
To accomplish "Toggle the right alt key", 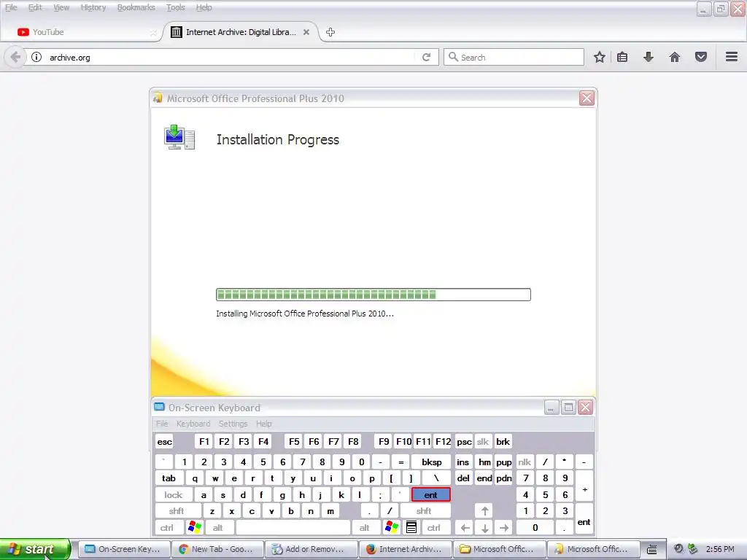I will point(365,528).
